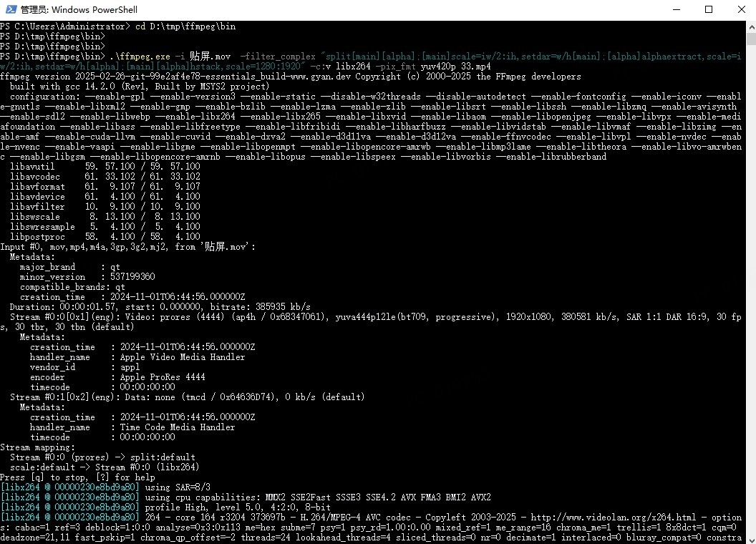Screen dimensions: 756x544
Task: Click the window title '管理员: Windows PowerShell'
Action: click(x=79, y=9)
